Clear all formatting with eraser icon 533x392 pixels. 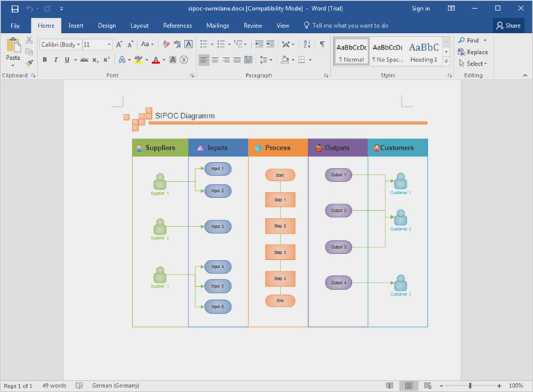tap(166, 45)
